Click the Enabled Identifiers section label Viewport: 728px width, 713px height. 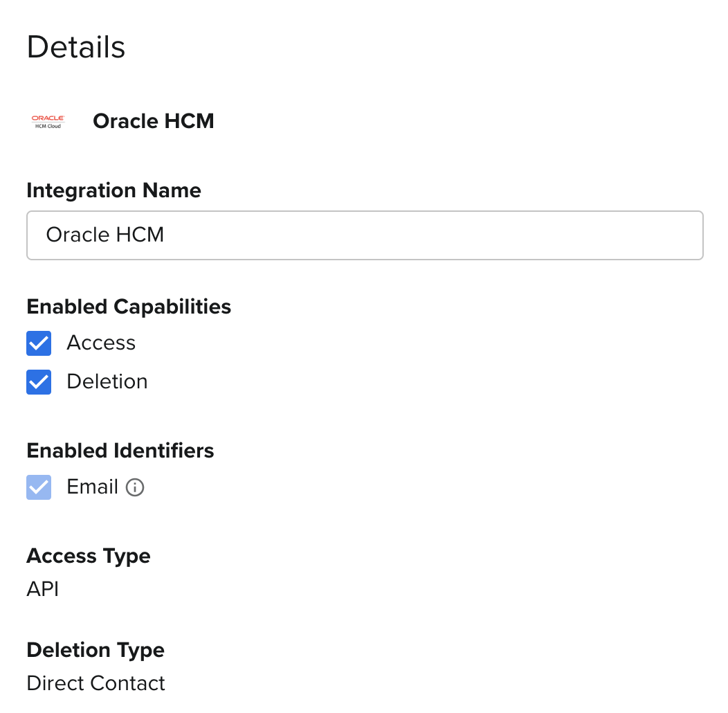120,451
